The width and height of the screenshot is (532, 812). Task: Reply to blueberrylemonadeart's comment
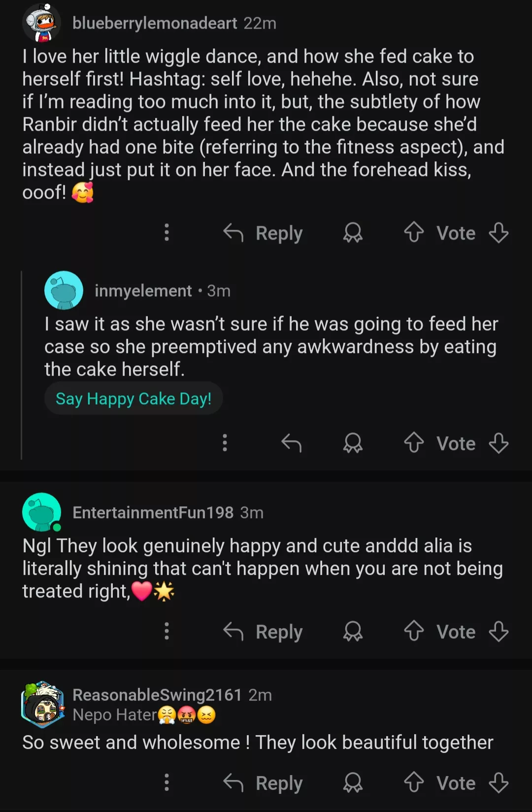click(x=264, y=233)
